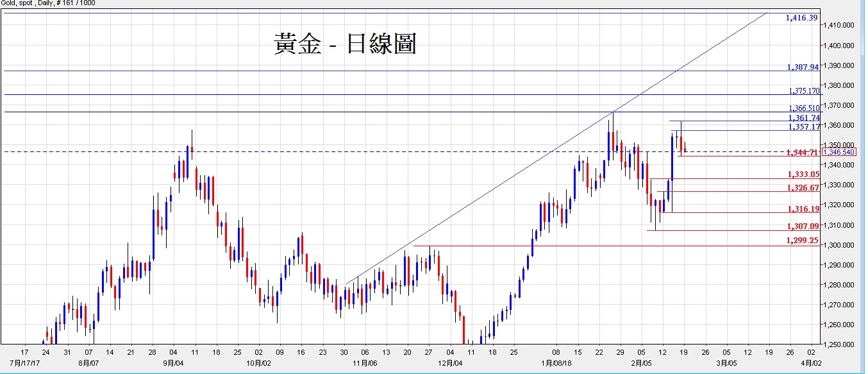Click the 1,361.74 blue price label
The width and height of the screenshot is (868, 374).
804,118
